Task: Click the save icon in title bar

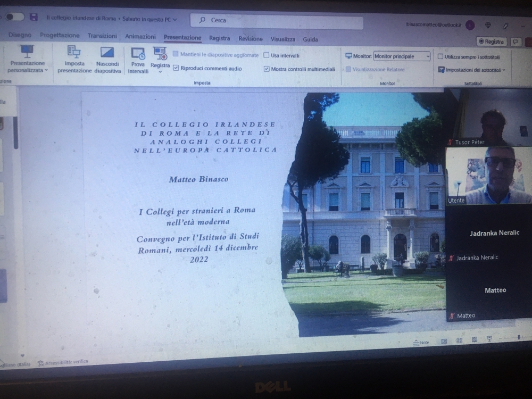Action: click(33, 17)
